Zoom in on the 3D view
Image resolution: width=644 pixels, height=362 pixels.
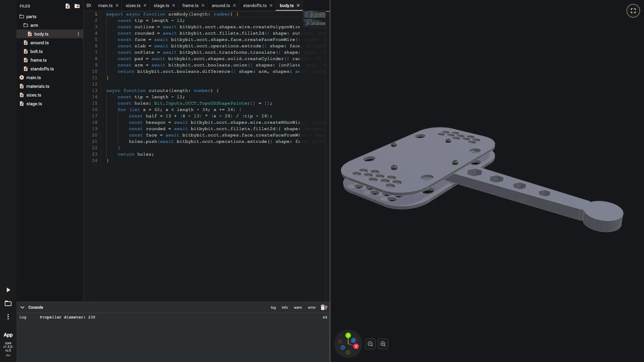coord(383,344)
